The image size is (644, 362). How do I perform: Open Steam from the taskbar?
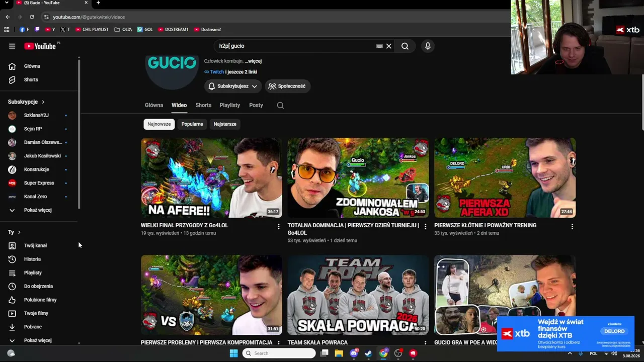[x=369, y=353]
